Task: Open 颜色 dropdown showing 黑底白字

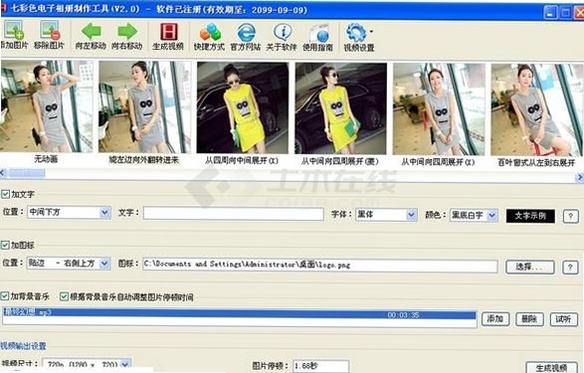Action: click(x=474, y=216)
